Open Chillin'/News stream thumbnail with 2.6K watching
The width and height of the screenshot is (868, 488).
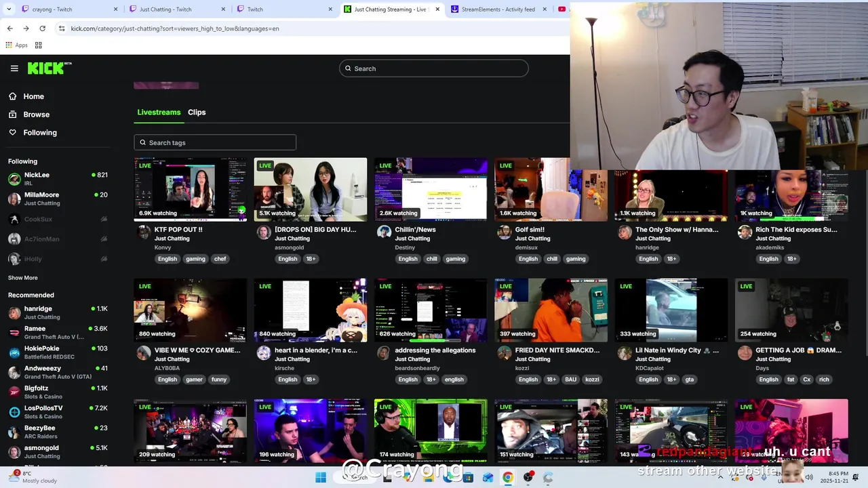[x=431, y=190]
